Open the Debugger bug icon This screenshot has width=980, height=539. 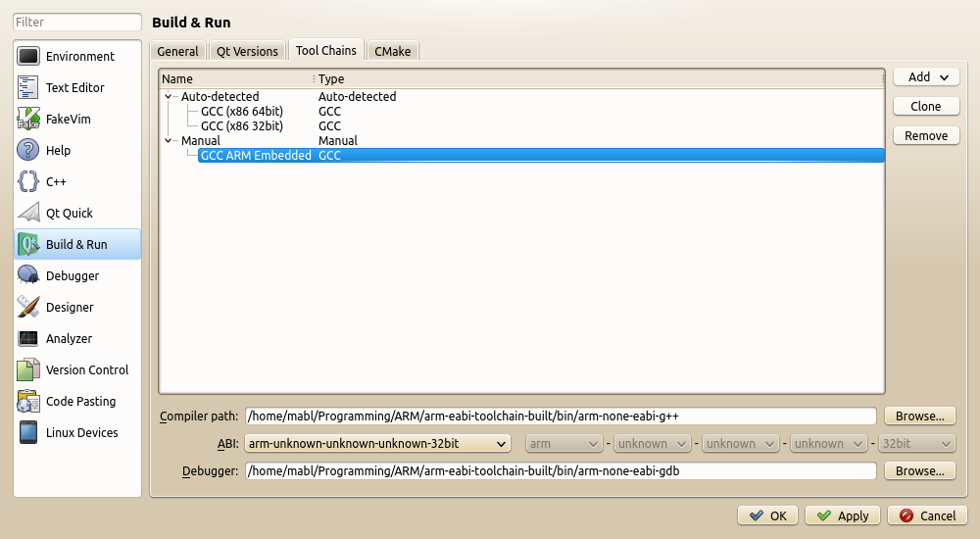[28, 275]
